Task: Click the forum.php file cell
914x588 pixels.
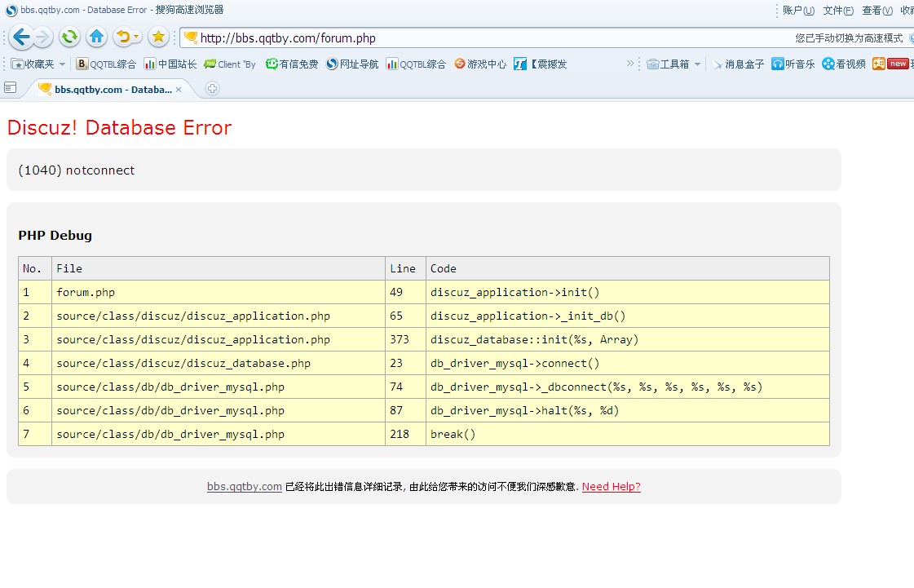Action: (218, 292)
